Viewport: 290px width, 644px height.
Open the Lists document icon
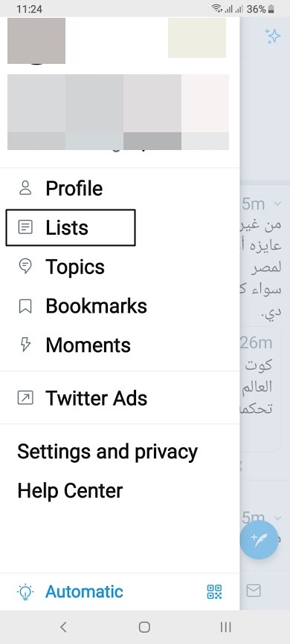coord(25,227)
